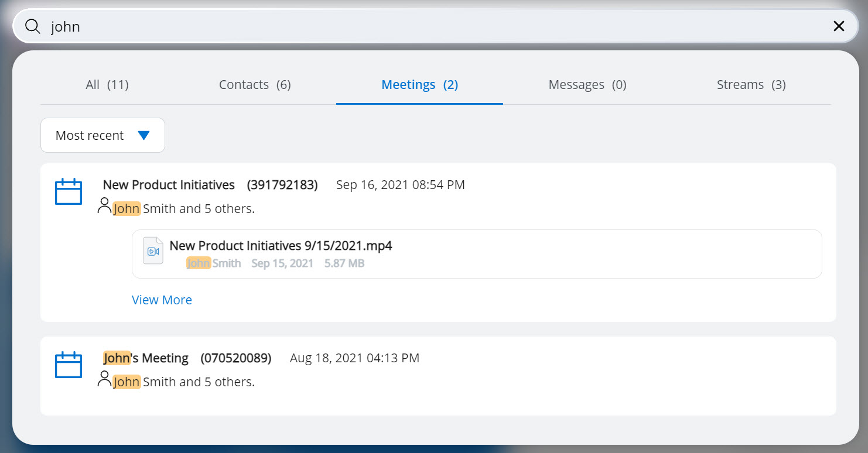This screenshot has height=453, width=868.
Task: Select the Meetings (2) tab
Action: [x=419, y=85]
